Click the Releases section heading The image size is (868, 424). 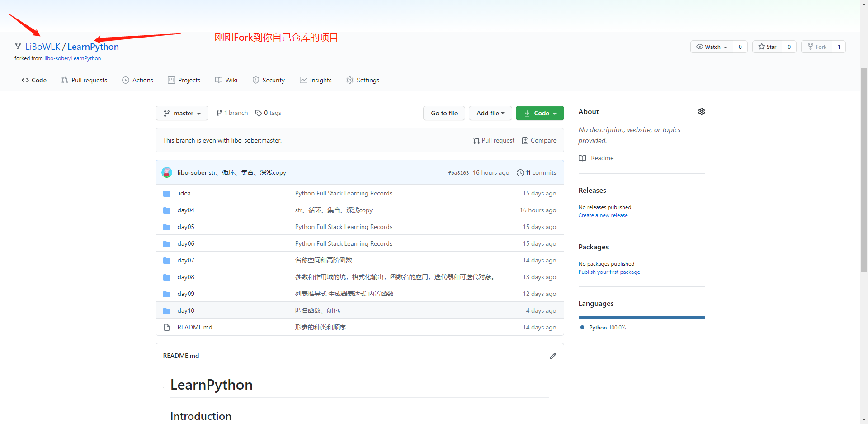tap(592, 191)
